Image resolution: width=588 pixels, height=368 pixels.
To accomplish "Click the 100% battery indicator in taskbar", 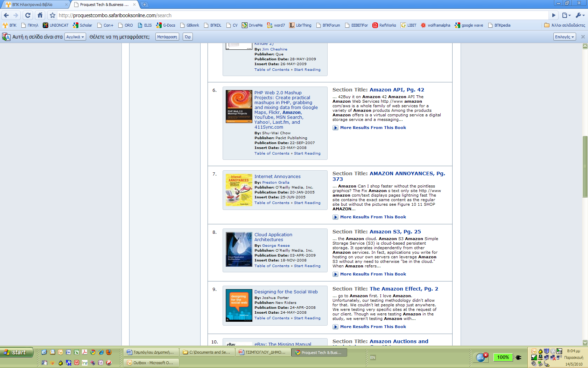I will coord(503,357).
